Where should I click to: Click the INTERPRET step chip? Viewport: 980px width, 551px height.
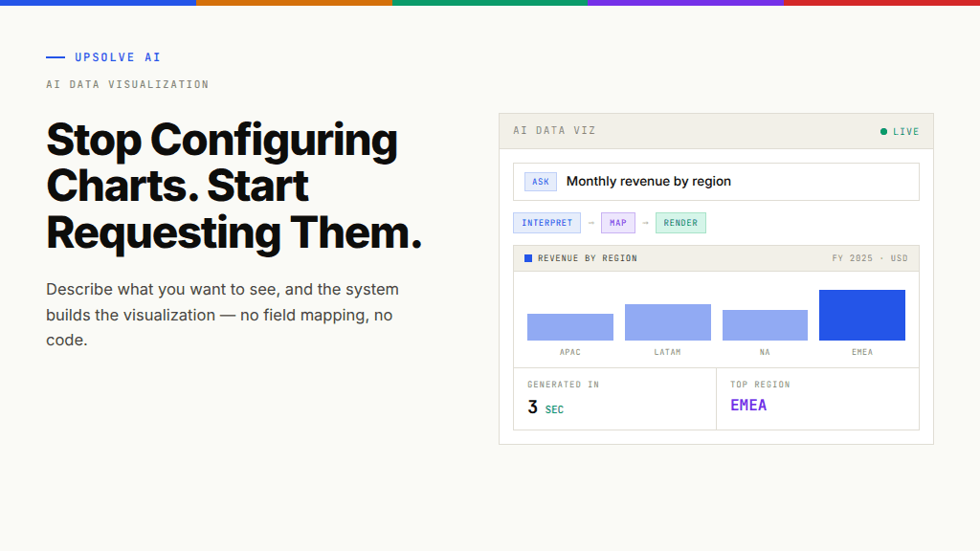[546, 223]
